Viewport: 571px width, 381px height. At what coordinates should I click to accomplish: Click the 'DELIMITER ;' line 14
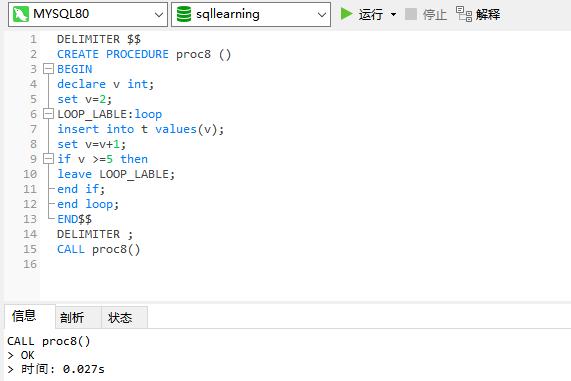[95, 234]
